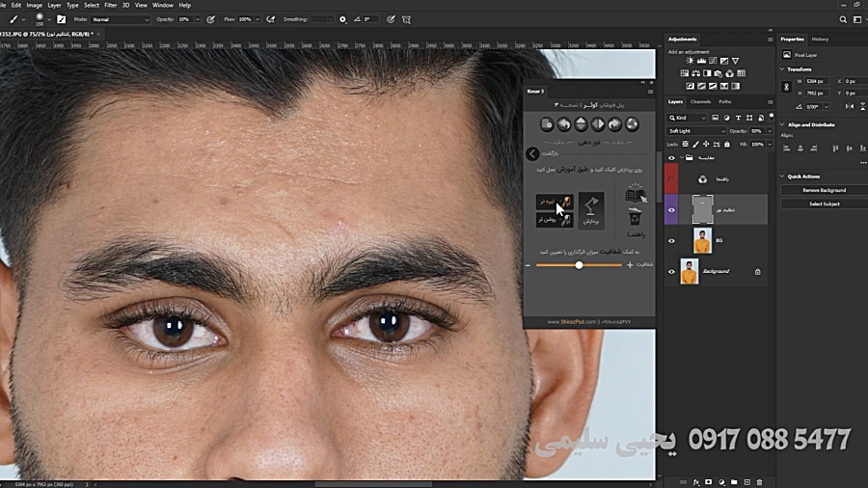
Task: Click the flip horizontal icon in Properties
Action: (x=850, y=106)
